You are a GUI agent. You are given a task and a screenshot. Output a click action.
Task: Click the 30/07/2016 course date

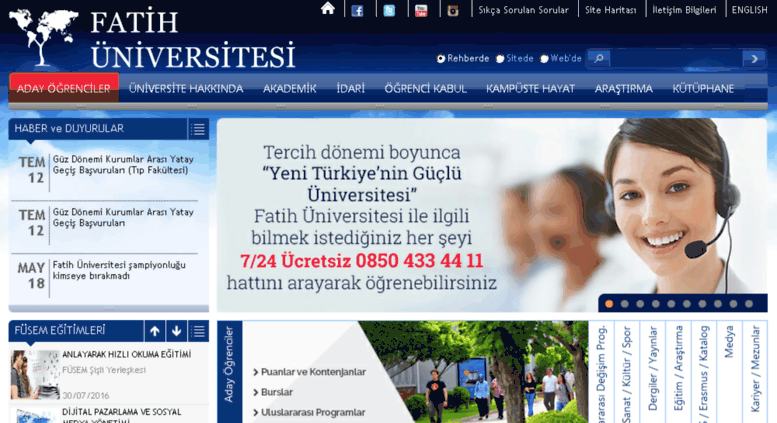[86, 395]
